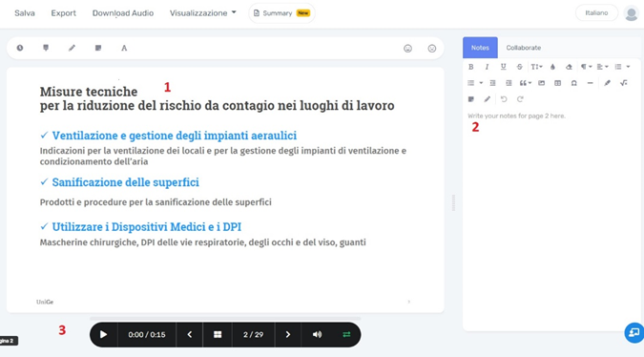Select the text 'A' tool
This screenshot has width=644, height=357.
[x=124, y=48]
